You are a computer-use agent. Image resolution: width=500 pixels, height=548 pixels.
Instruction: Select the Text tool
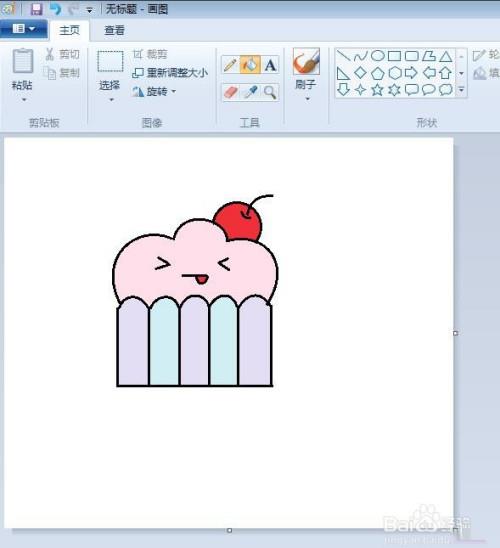tap(270, 65)
